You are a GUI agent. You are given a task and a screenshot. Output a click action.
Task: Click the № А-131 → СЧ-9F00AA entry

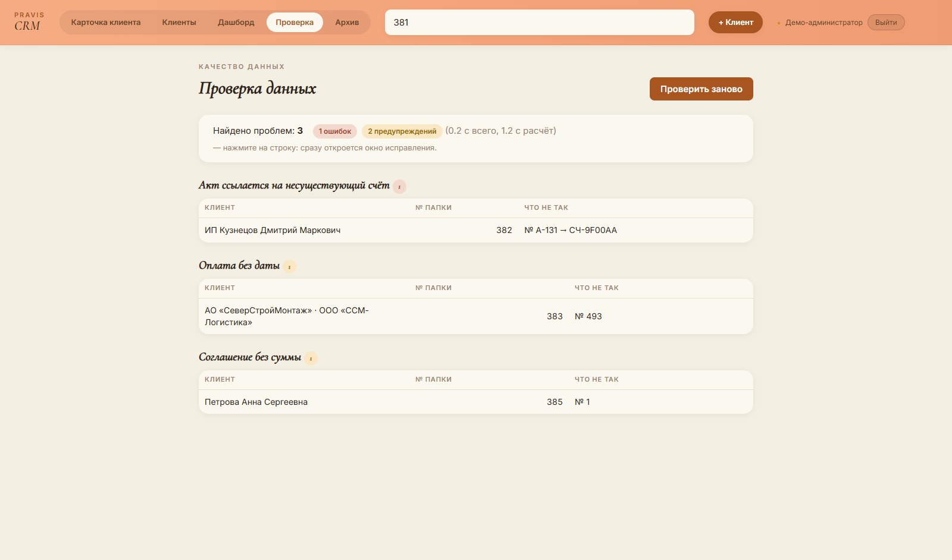pyautogui.click(x=571, y=230)
